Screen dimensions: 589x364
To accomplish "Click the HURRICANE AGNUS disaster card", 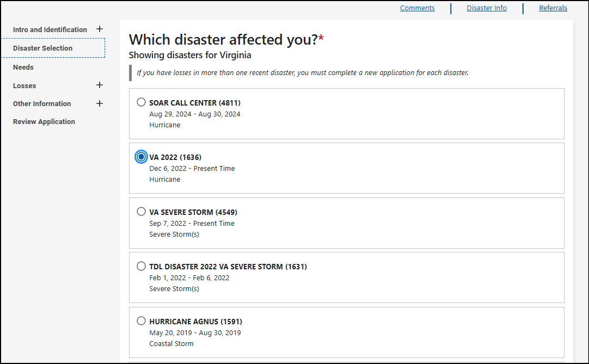I will [x=346, y=332].
